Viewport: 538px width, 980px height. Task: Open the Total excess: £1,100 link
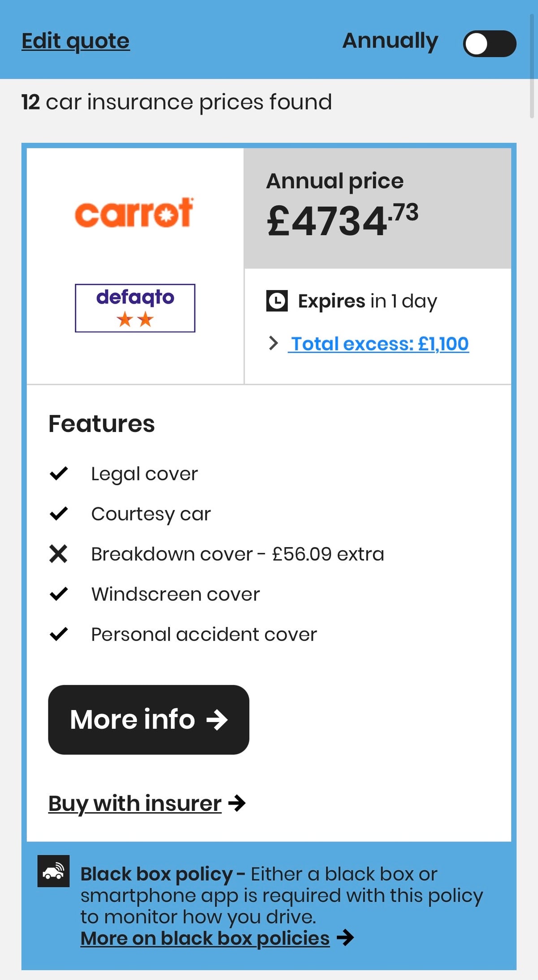[379, 344]
